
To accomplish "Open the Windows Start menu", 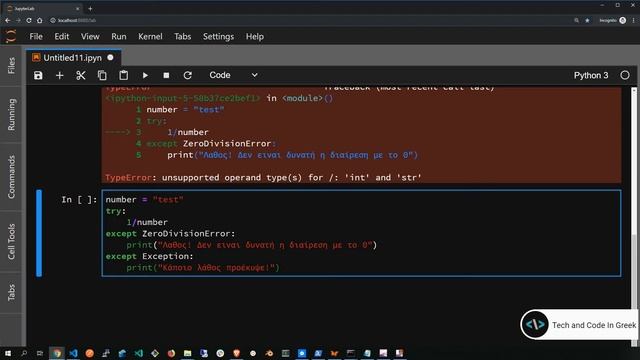I will point(8,353).
